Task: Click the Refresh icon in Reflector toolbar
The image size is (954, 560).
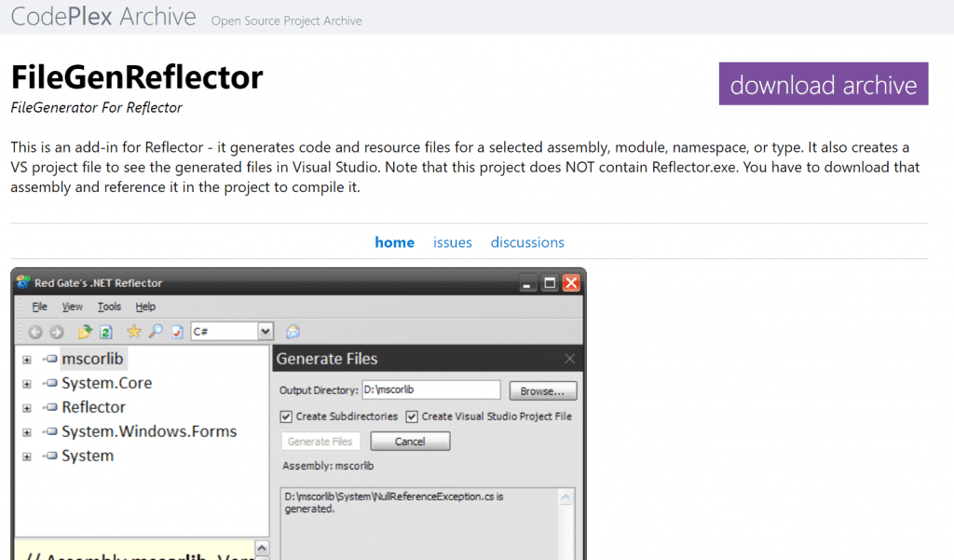Action: coord(106,332)
